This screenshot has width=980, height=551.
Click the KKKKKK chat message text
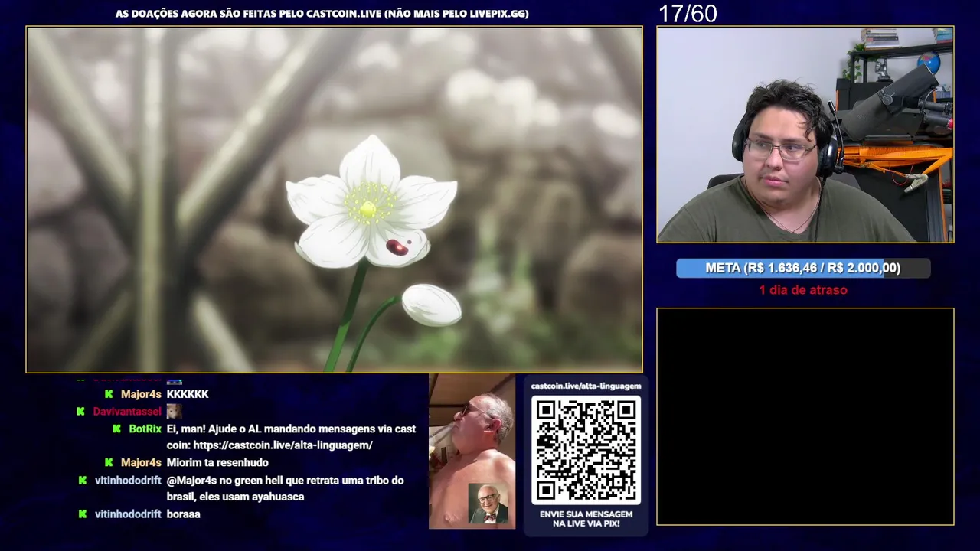[188, 394]
